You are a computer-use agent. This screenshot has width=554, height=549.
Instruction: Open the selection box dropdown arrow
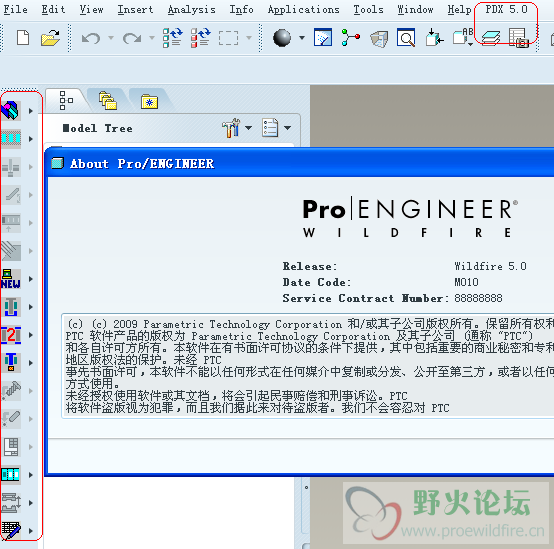249,37
